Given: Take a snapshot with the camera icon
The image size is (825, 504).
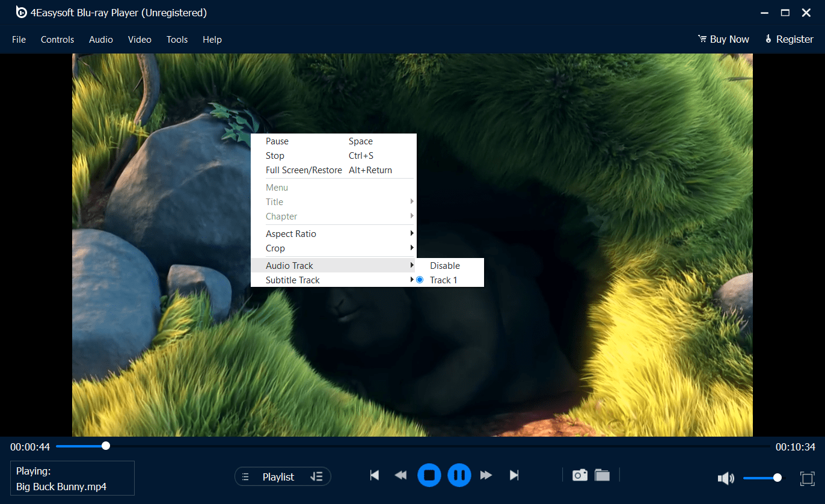Looking at the screenshot, I should point(580,475).
